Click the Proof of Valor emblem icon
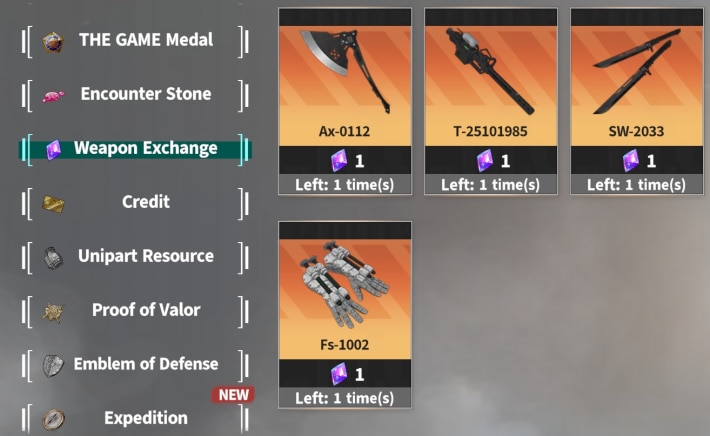 53,312
